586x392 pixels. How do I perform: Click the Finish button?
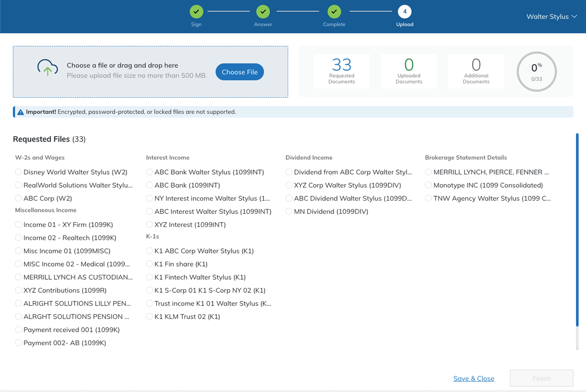[x=541, y=378]
